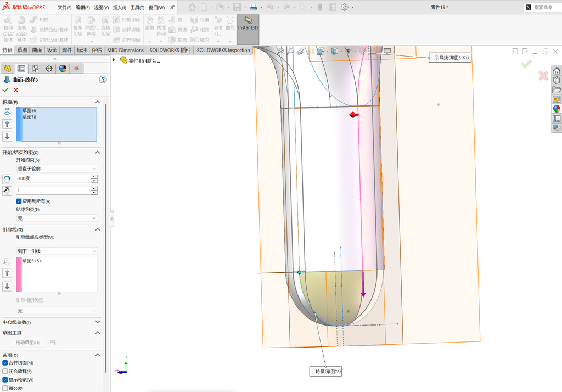Toggle 合并切面 checkbox
This screenshot has height=392, width=562.
5,363
